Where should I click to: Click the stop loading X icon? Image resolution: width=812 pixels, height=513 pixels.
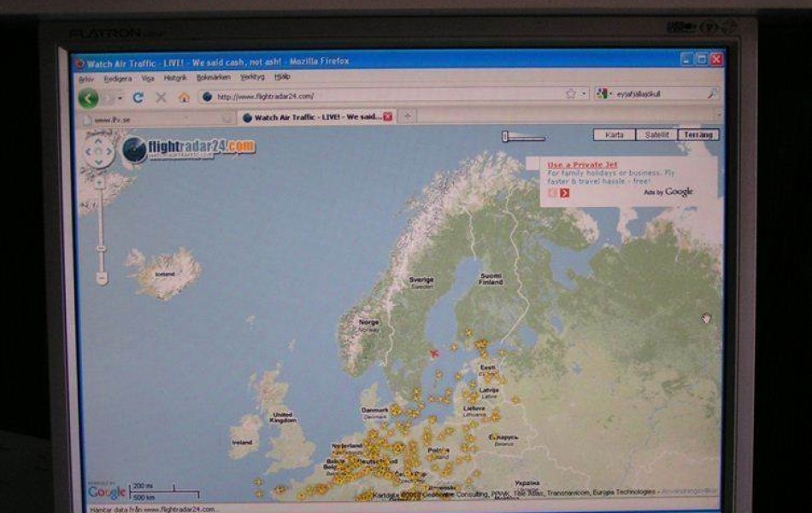pyautogui.click(x=161, y=97)
